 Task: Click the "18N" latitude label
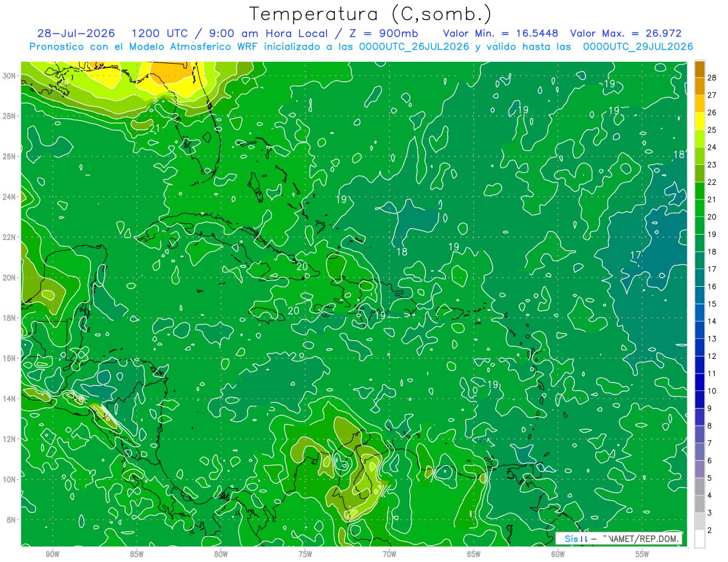click(10, 318)
